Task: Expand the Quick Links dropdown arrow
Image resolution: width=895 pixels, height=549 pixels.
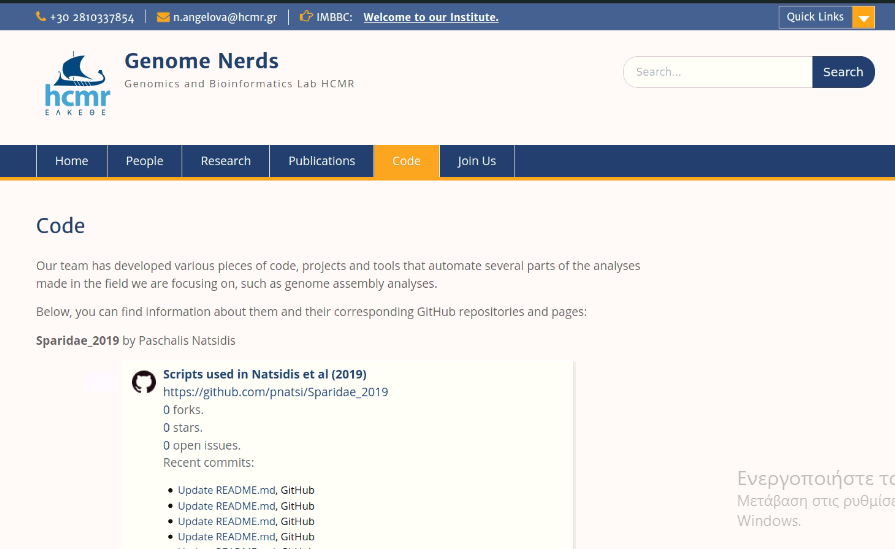Action: 864,18
